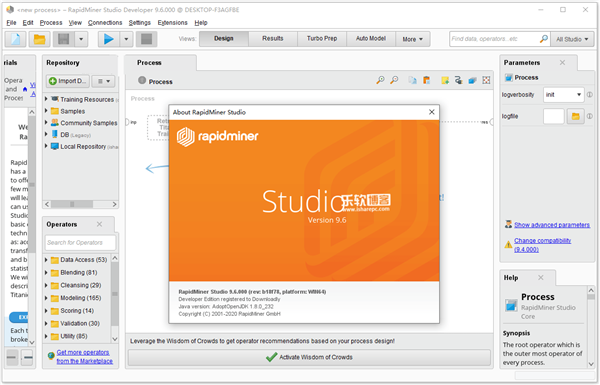Switch to the Results view
The width and height of the screenshot is (600, 385).
click(273, 39)
